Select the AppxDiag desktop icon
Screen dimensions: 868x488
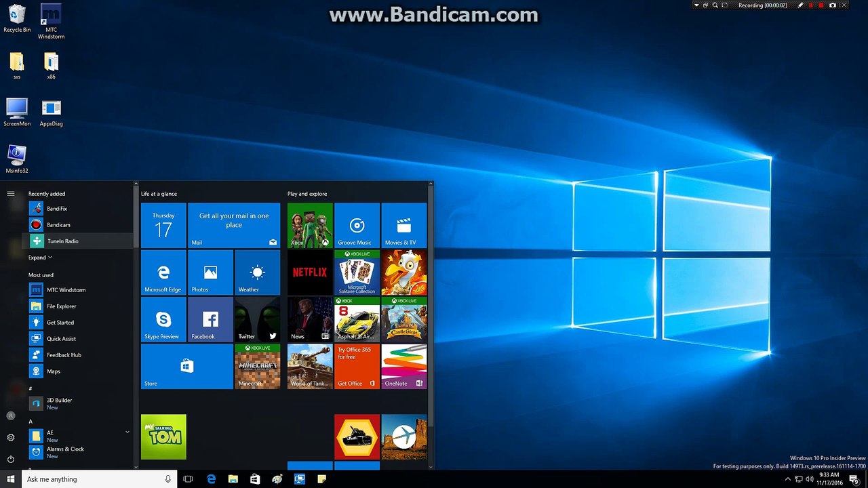point(51,113)
